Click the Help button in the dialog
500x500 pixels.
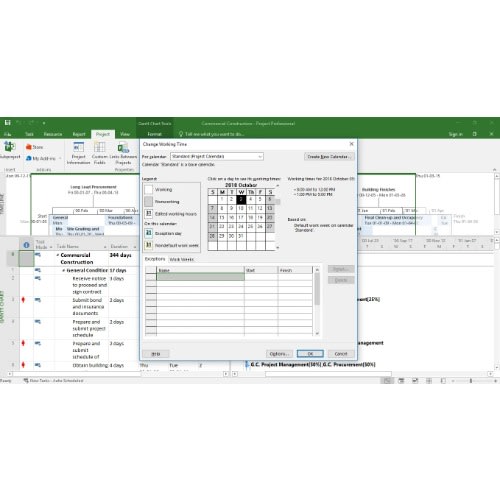click(x=156, y=354)
